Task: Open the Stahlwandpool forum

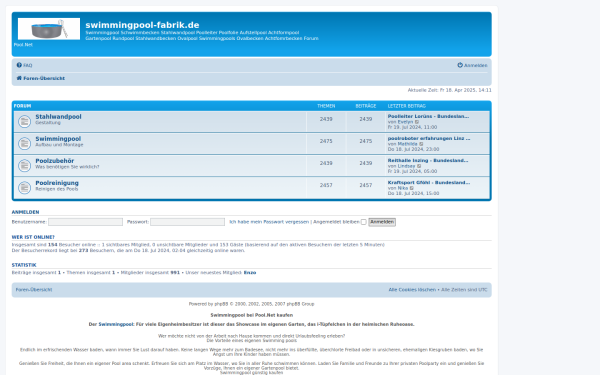Action: 58,117
